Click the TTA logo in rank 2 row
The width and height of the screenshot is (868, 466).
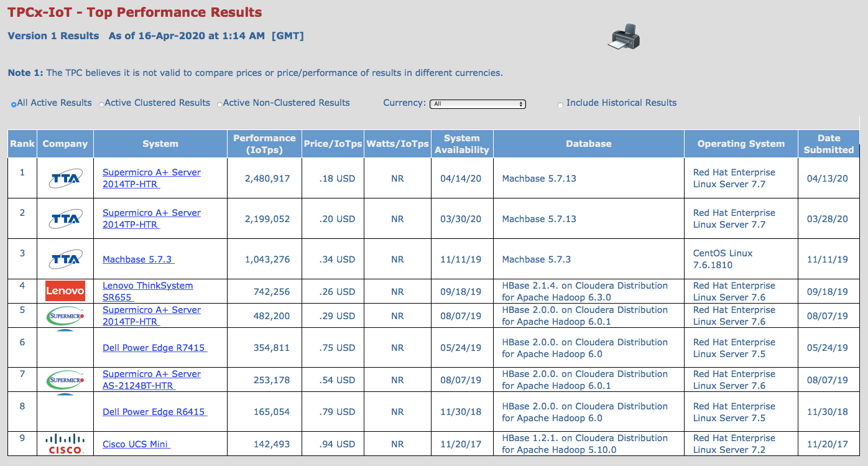point(65,219)
